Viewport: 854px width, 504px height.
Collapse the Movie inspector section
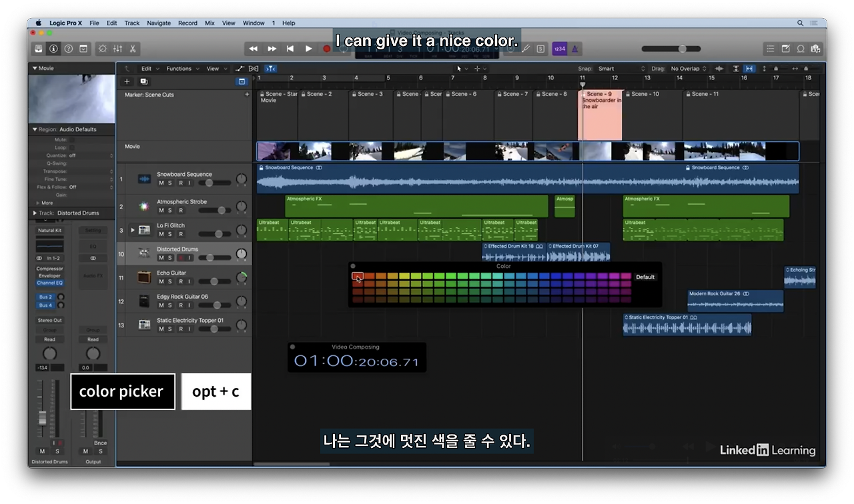(x=35, y=68)
